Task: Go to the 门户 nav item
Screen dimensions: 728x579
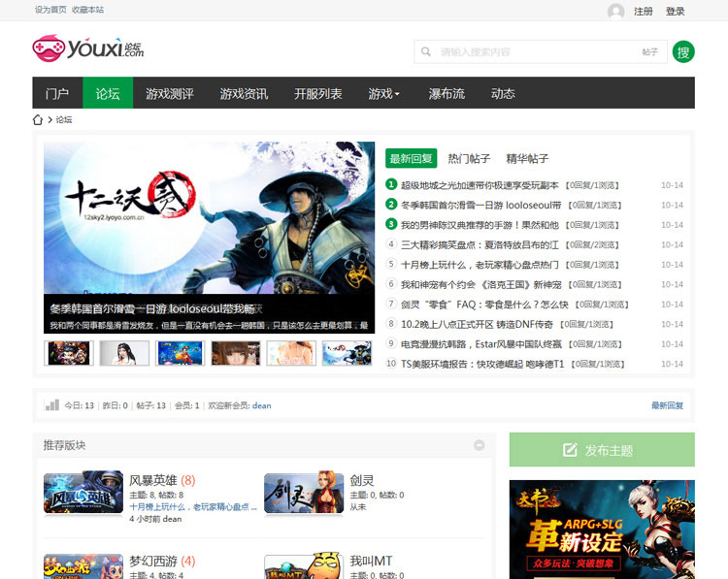Action: point(57,93)
